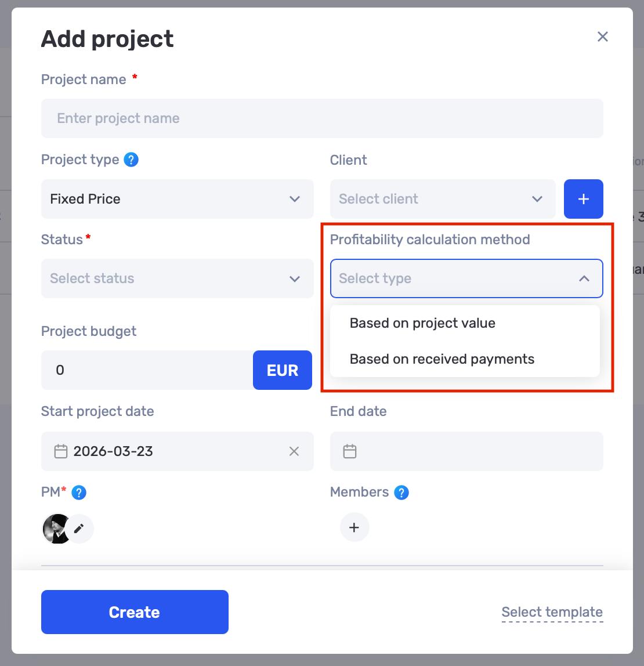Add a new client with the blue plus button
Screen dimensions: 644x666
click(583, 199)
